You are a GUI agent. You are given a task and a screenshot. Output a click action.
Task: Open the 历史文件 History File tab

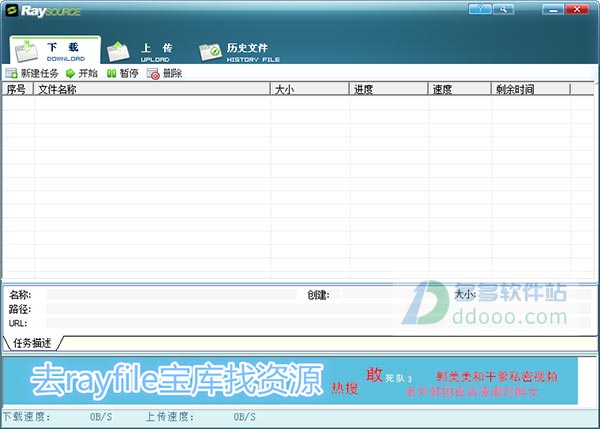tap(240, 52)
